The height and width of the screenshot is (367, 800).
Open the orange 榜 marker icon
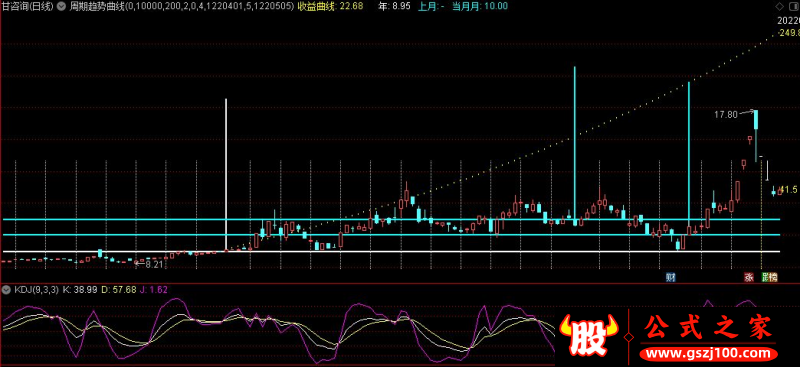pyautogui.click(x=773, y=278)
